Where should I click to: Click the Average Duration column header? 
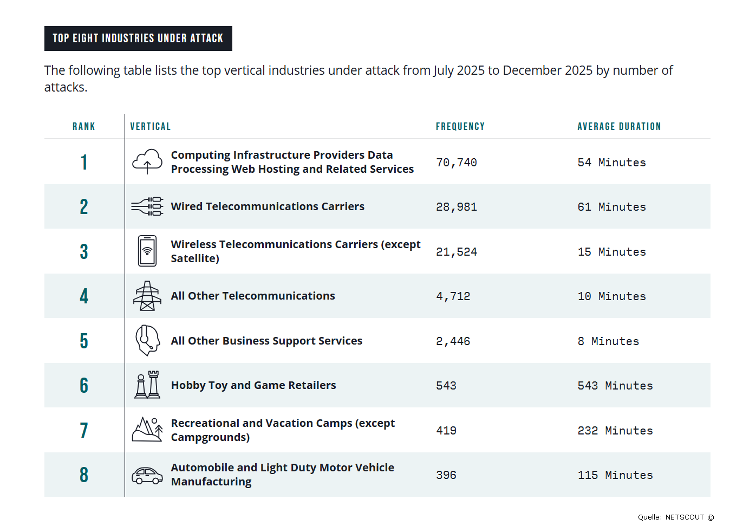coord(619,127)
